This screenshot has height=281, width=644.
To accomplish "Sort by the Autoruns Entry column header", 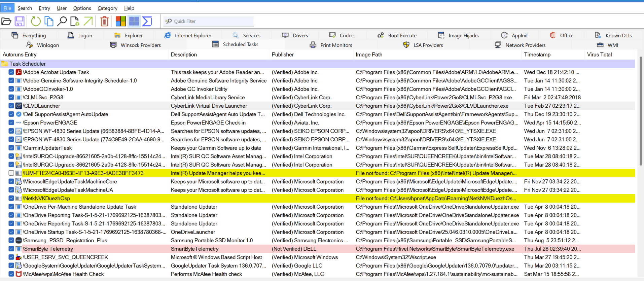I will [x=84, y=55].
